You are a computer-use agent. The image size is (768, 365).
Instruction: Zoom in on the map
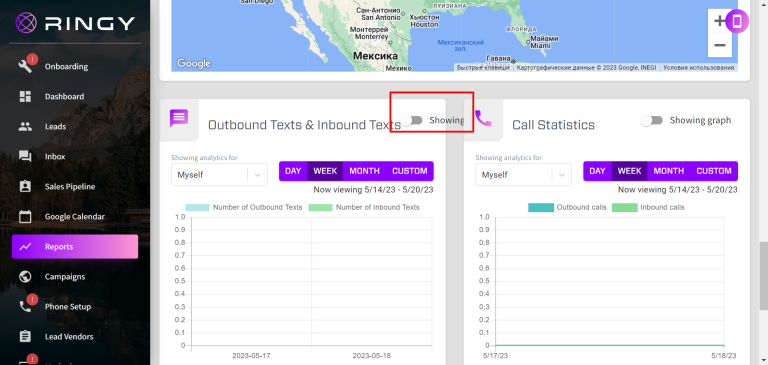(x=720, y=21)
